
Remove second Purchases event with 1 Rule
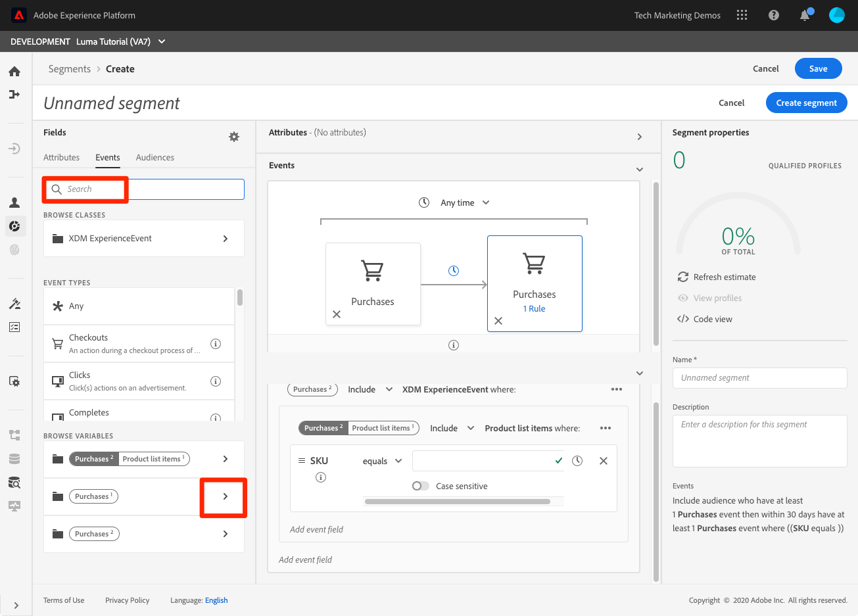click(x=498, y=321)
